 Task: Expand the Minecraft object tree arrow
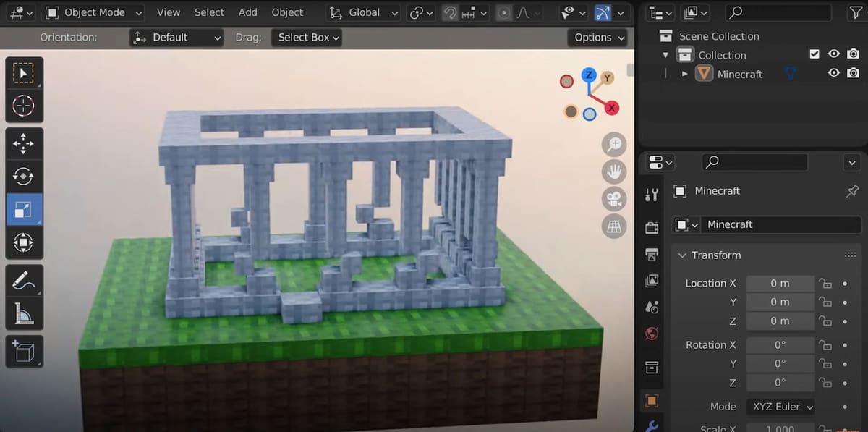685,74
